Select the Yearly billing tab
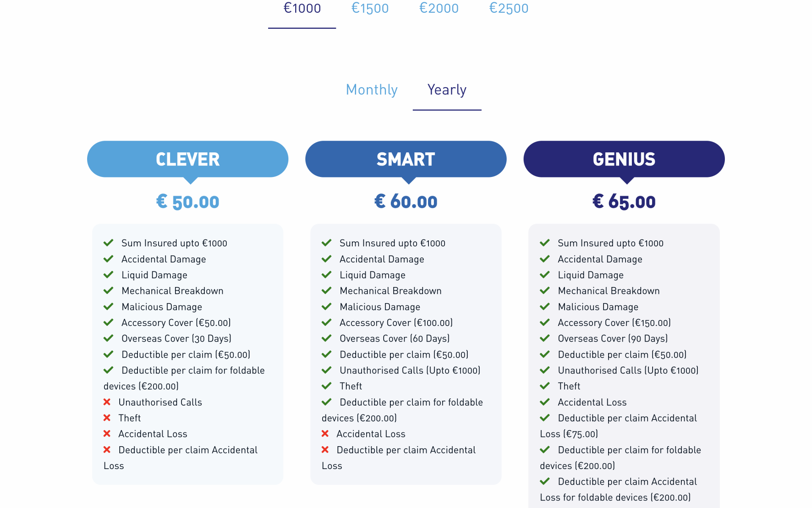The width and height of the screenshot is (812, 508). (x=447, y=90)
